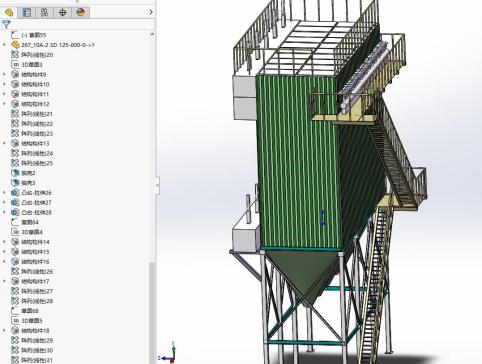The height and width of the screenshot is (364, 482).
Task: Expand the 凸台-拉伸26 node
Action: click(x=4, y=193)
